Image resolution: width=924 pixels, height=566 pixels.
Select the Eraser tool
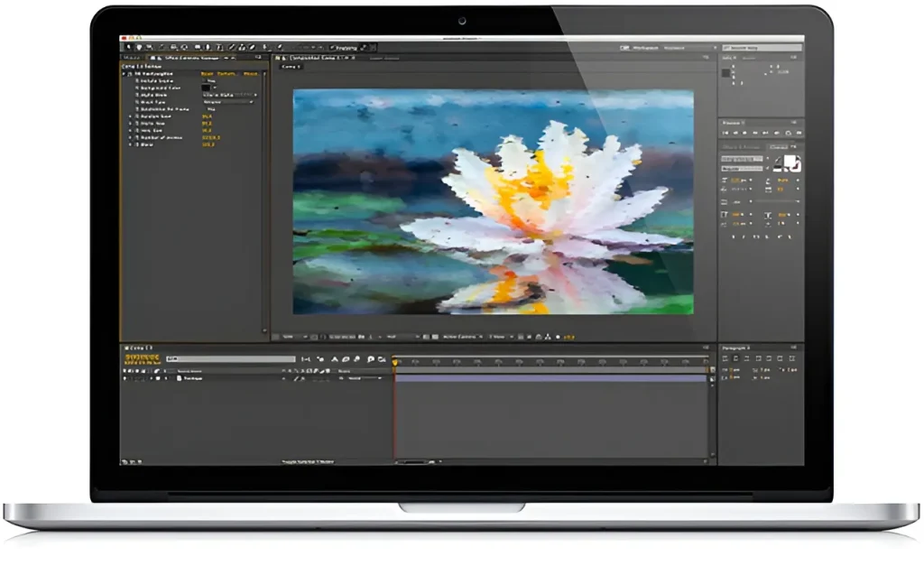click(252, 47)
